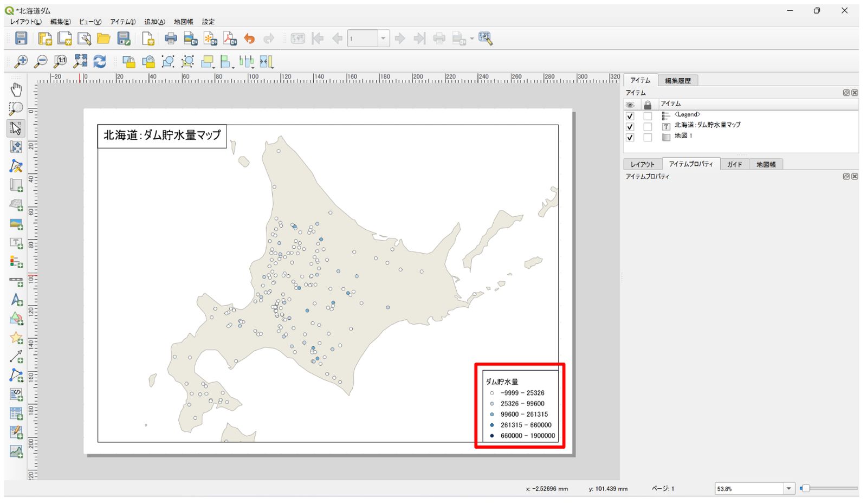Screen dimensions: 867x504
Task: Select the Add North Arrow tool
Action: tap(16, 300)
